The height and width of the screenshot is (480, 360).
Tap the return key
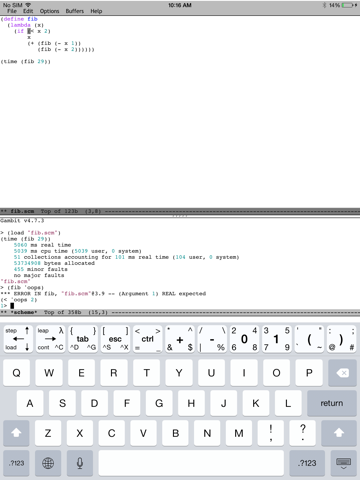332,403
